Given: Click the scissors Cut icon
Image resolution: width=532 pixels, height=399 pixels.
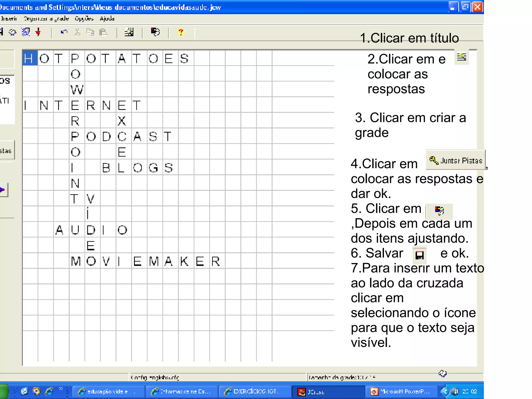Looking at the screenshot, I should [77, 32].
